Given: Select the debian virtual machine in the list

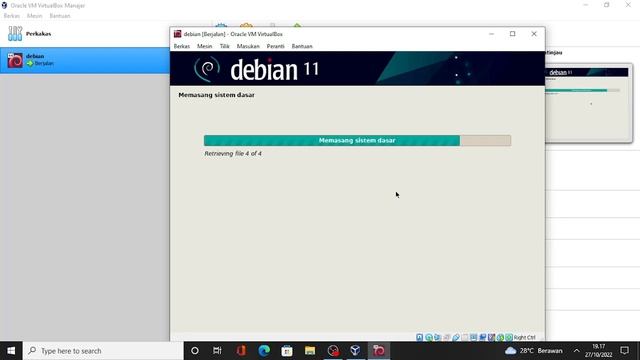Looking at the screenshot, I should coord(85,60).
